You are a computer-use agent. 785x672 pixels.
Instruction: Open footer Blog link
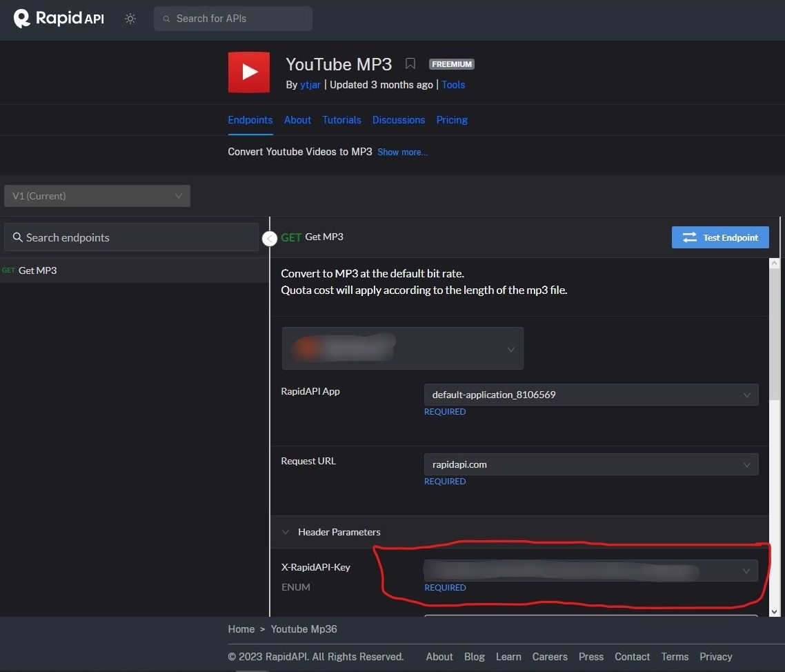point(474,657)
